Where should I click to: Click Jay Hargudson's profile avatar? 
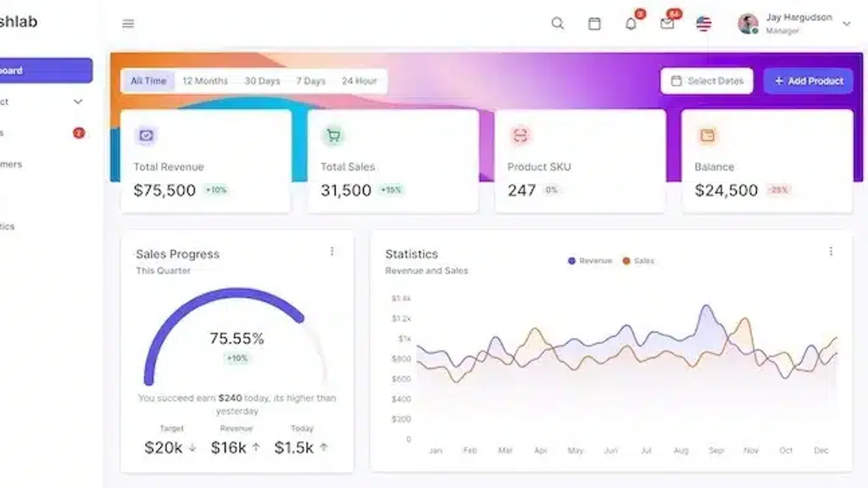tap(748, 24)
